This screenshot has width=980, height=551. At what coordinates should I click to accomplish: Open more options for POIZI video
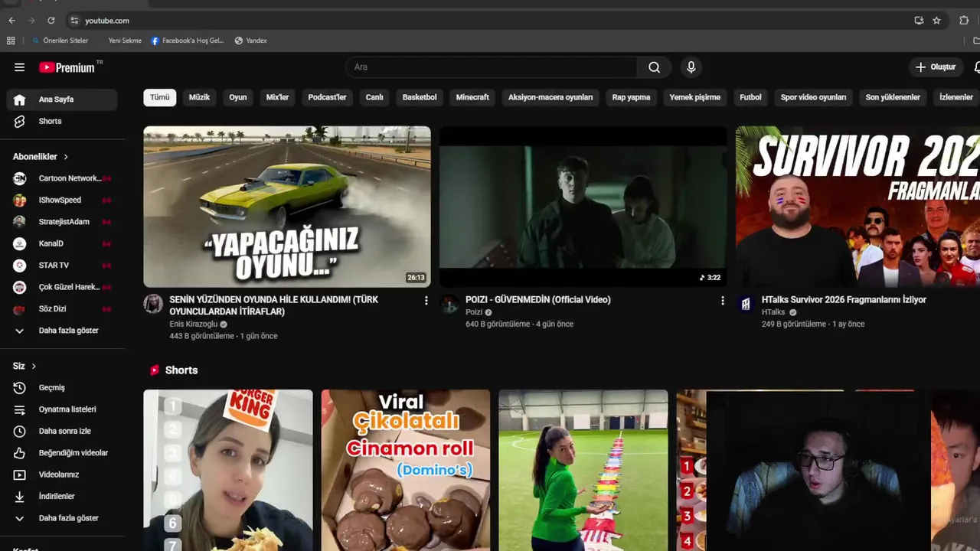(x=722, y=301)
